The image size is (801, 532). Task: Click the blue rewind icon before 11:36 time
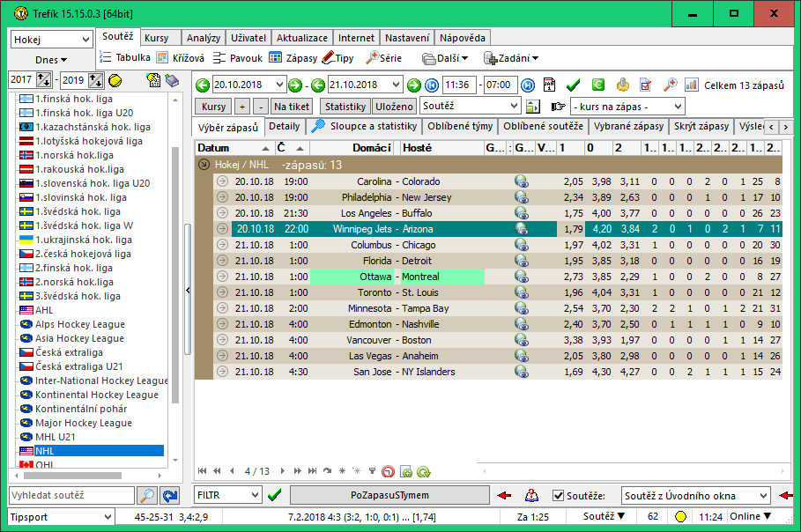432,85
